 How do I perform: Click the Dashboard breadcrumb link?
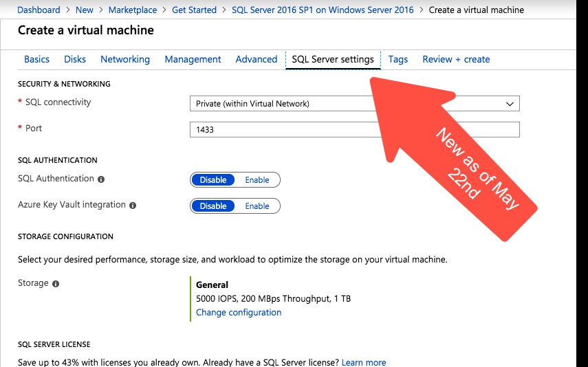(x=39, y=10)
